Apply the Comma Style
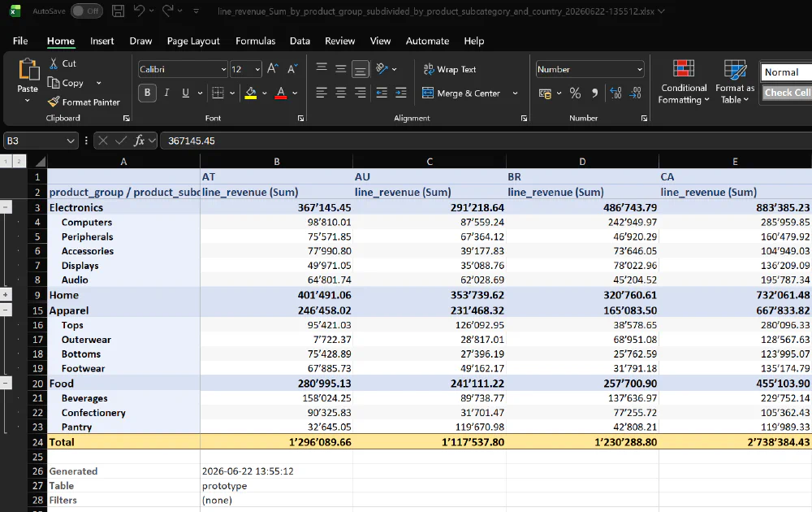 click(594, 93)
